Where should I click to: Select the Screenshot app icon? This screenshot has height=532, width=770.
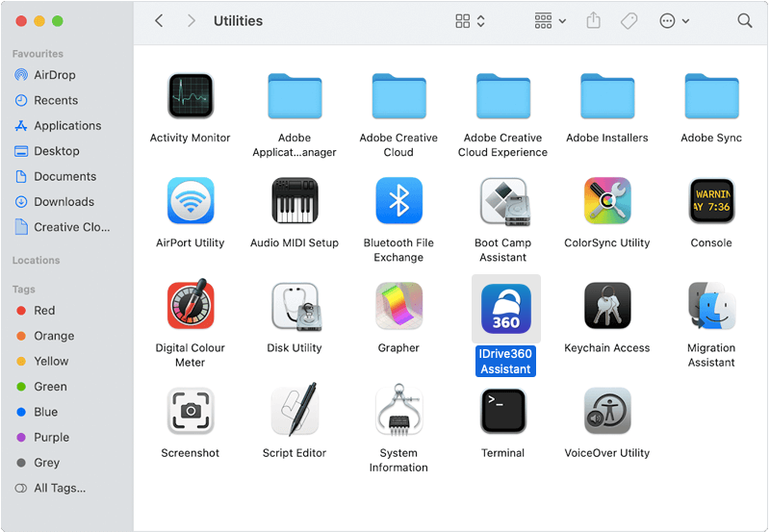point(191,411)
